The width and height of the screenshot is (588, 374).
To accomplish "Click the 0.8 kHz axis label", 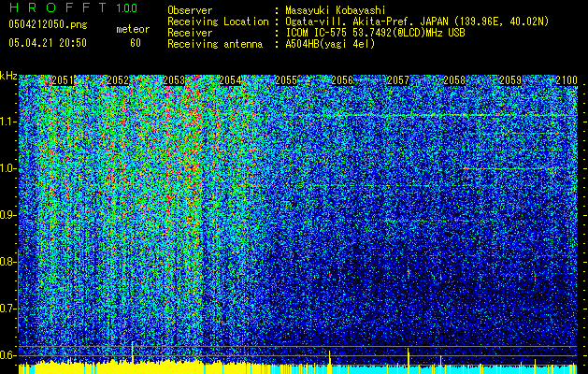I will 7,262.
